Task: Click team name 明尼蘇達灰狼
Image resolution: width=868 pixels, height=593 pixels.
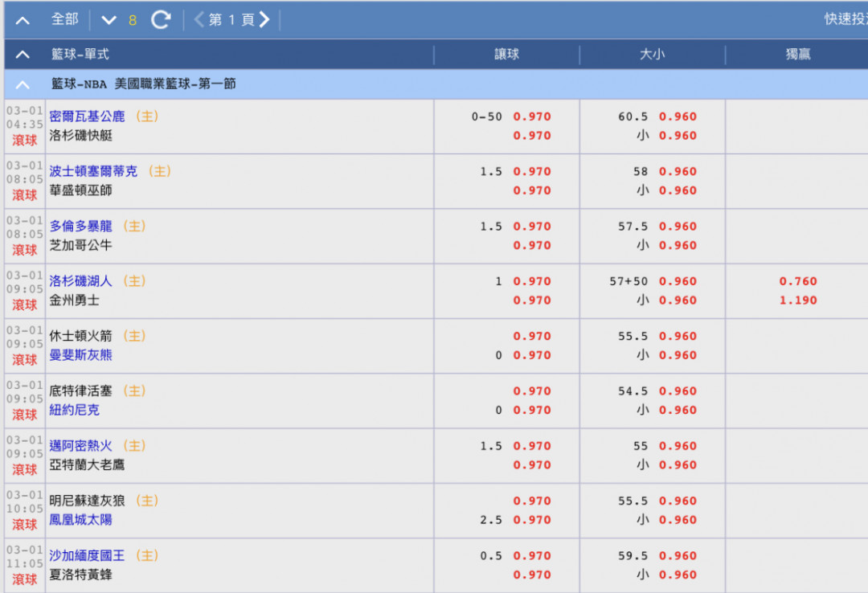Action: 87,501
